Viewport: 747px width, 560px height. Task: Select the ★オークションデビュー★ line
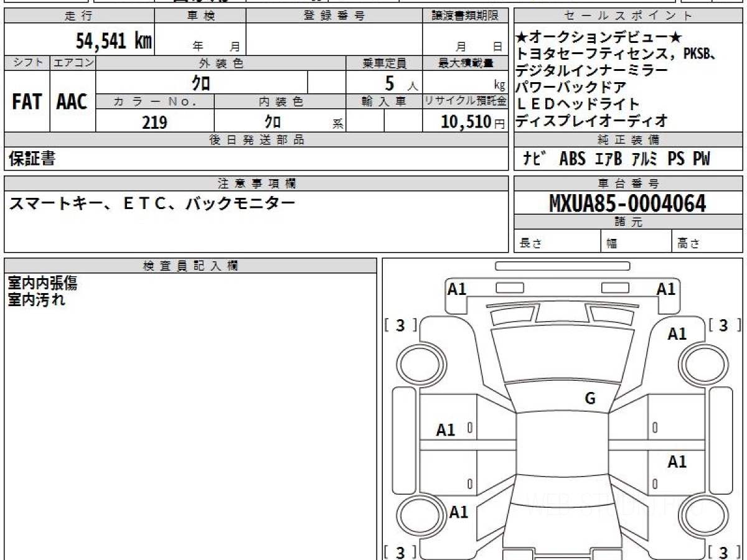599,37
